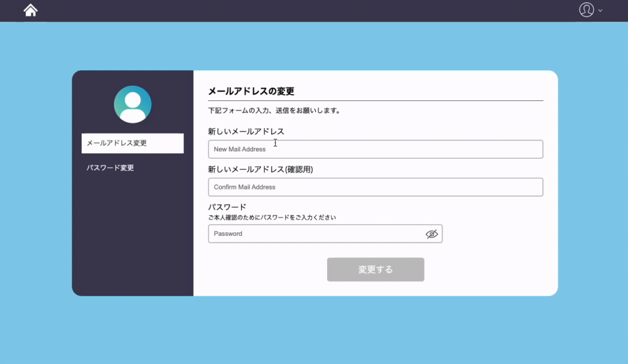
Task: Click the 変更する submit button
Action: click(x=376, y=269)
